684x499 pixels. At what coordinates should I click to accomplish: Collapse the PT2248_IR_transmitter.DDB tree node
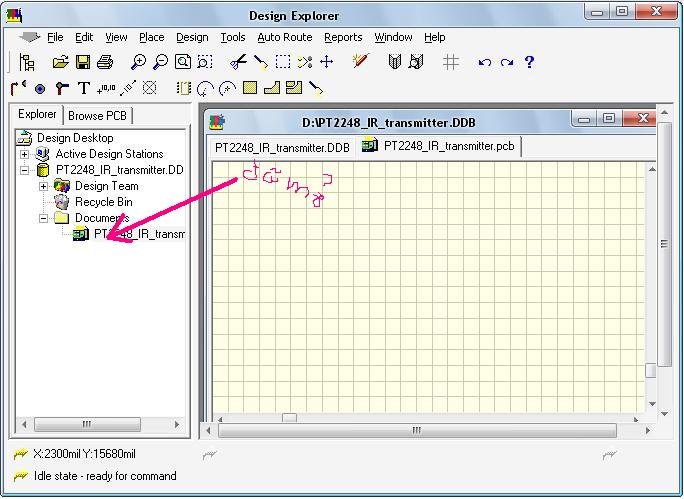(x=24, y=170)
